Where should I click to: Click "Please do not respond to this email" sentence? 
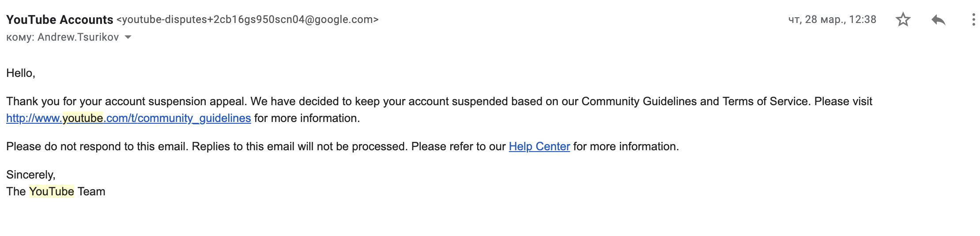coord(98,146)
